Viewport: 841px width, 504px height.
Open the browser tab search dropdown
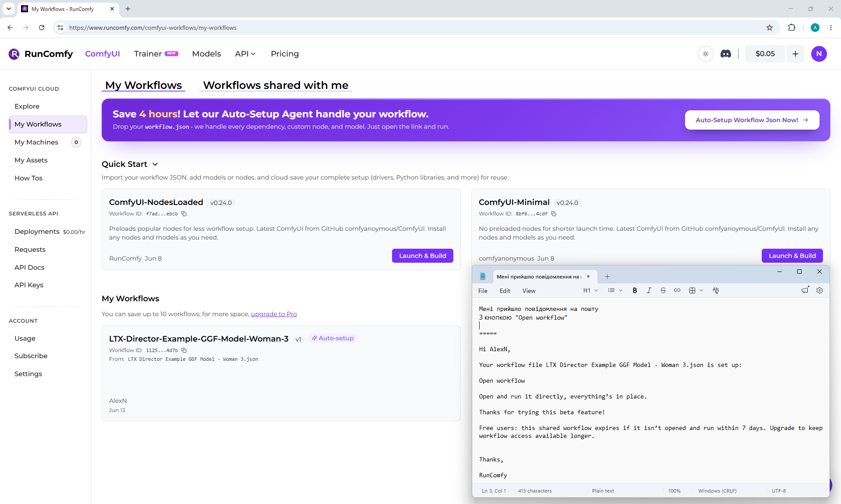coord(8,9)
